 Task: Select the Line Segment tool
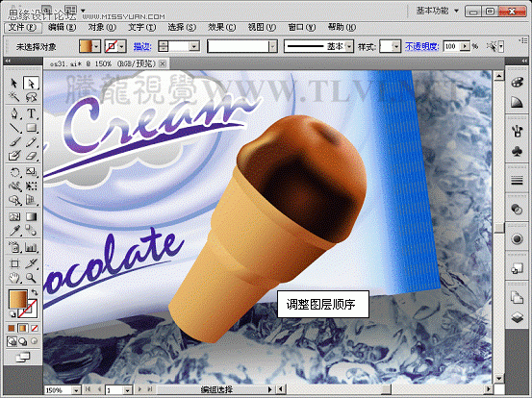tap(13, 128)
